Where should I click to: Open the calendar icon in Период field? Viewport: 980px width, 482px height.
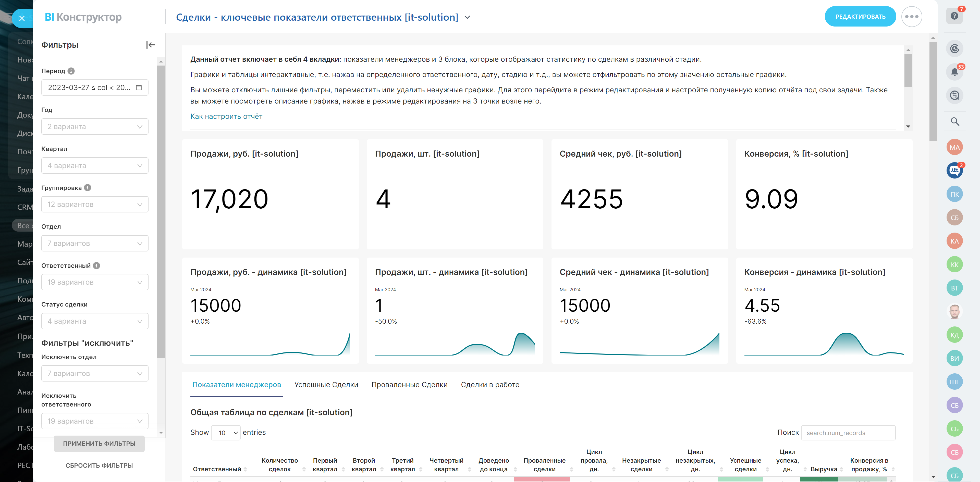coord(139,87)
